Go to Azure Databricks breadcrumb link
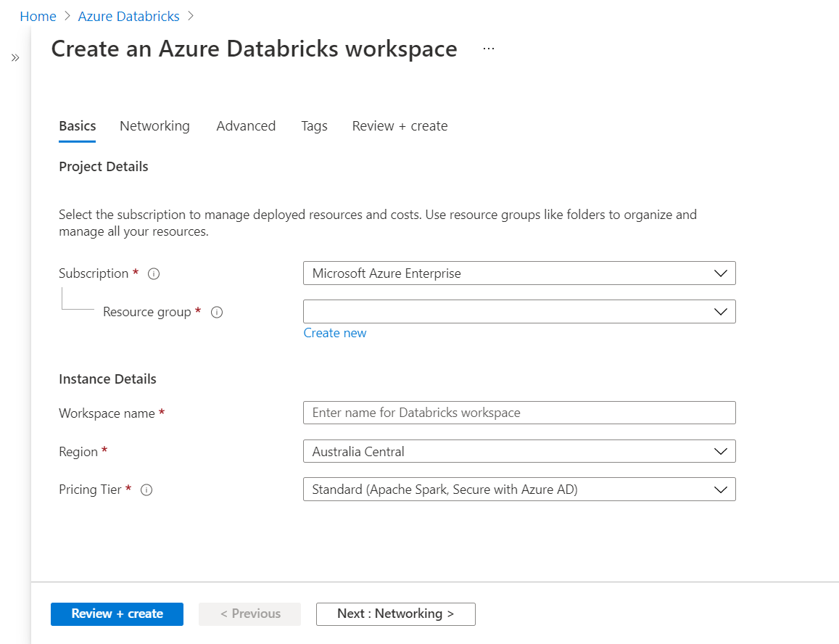The image size is (839, 644). pos(128,16)
